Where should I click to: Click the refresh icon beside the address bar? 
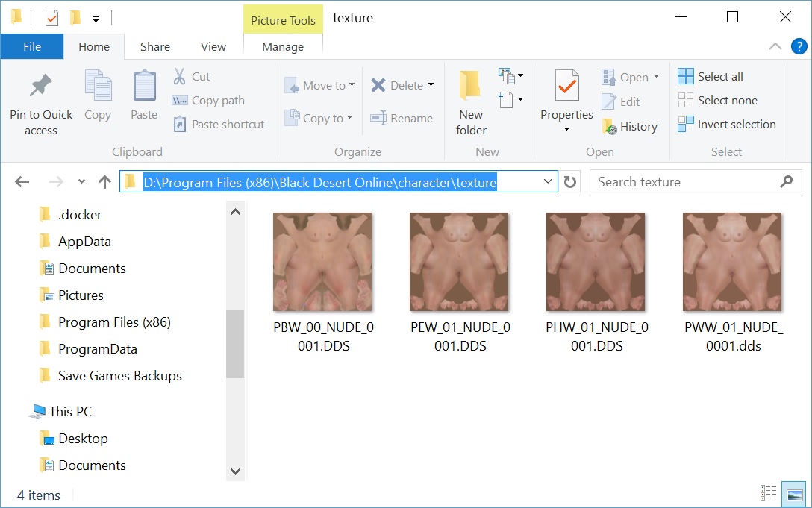coord(570,181)
